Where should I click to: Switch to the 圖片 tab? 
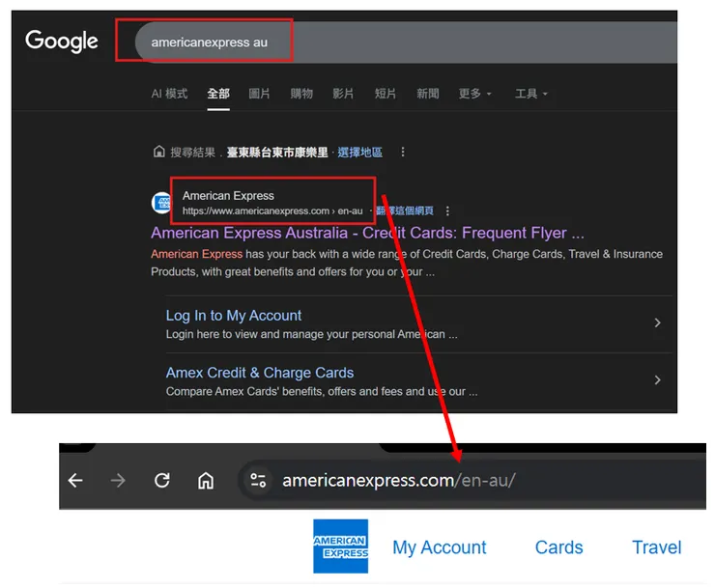(x=259, y=94)
